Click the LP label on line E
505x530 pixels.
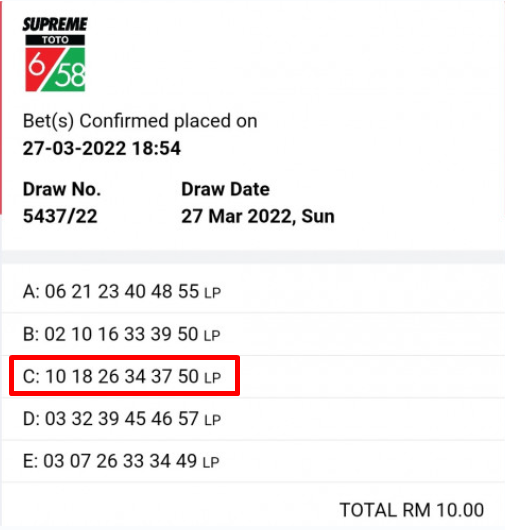pos(211,462)
